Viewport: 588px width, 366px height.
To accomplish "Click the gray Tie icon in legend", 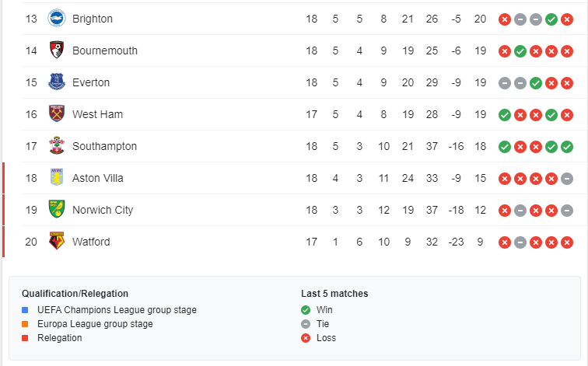I will (306, 324).
